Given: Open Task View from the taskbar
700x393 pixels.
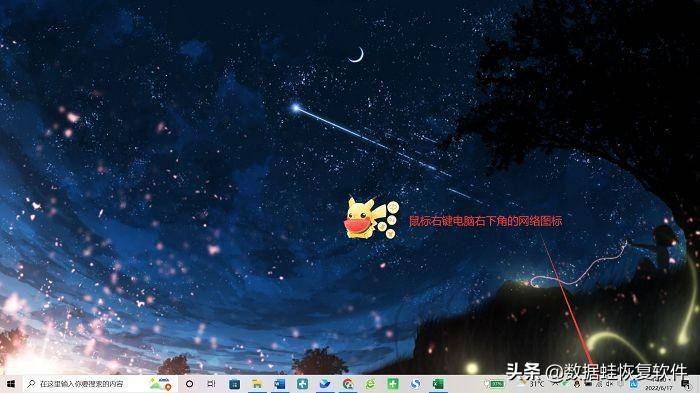Looking at the screenshot, I should tap(212, 384).
